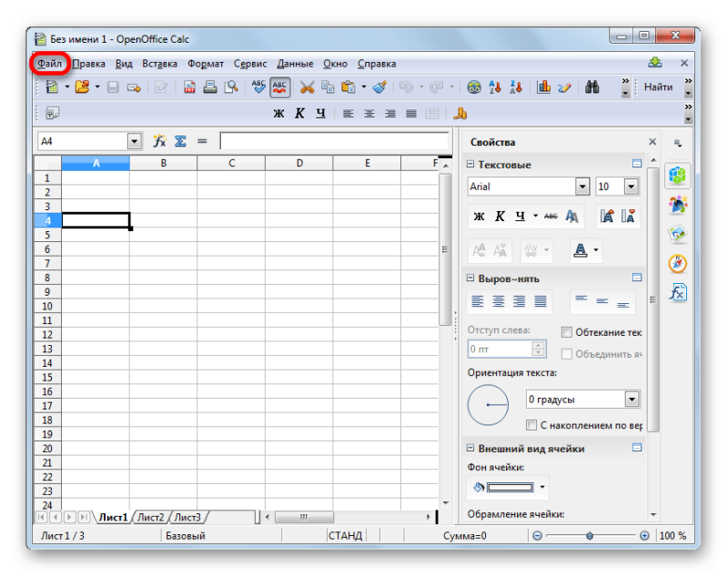This screenshot has width=728, height=577.
Task: Click the horizontal scrollbar thumb
Action: [304, 517]
